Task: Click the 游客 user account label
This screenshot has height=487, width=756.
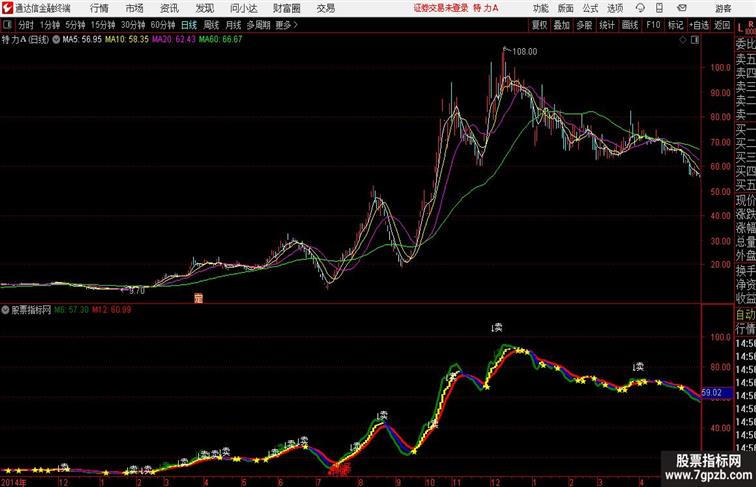Action: (723, 9)
